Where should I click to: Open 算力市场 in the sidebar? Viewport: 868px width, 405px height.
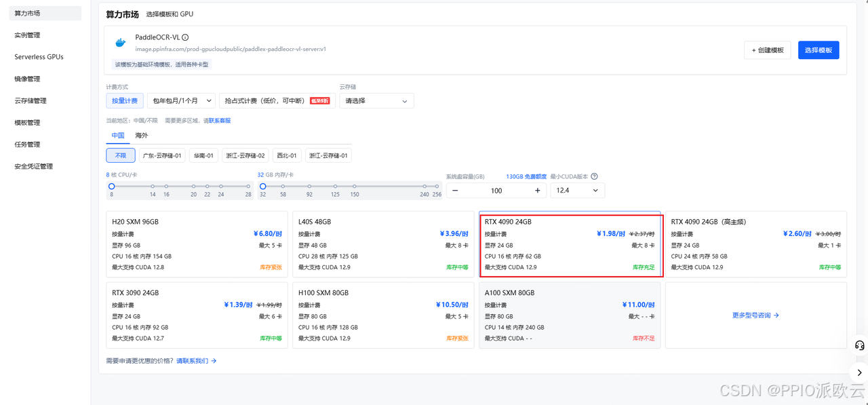tap(45, 13)
